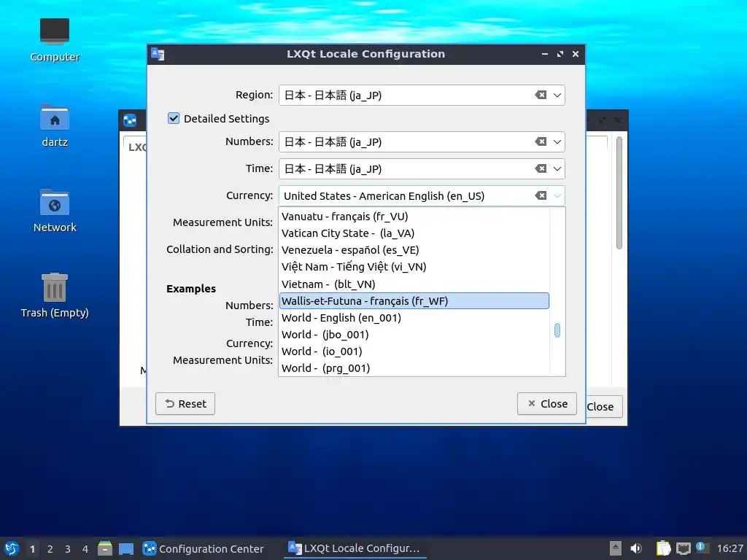Open the removable media eject tray icon
The height and width of the screenshot is (560, 747).
616,548
